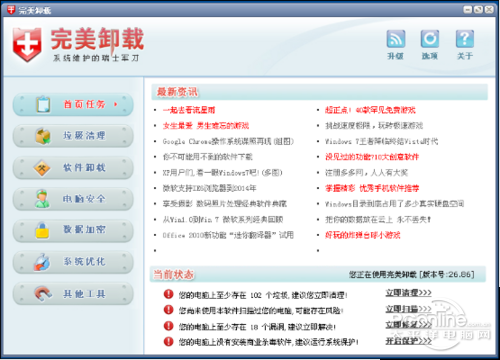
Task: Open 挑战速度极限 news item
Action: tap(374, 126)
